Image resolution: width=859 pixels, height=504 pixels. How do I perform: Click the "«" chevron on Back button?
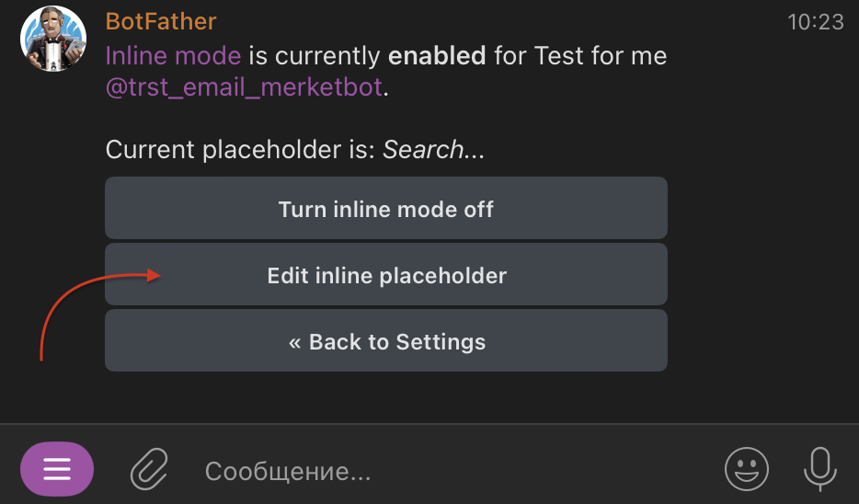point(295,343)
